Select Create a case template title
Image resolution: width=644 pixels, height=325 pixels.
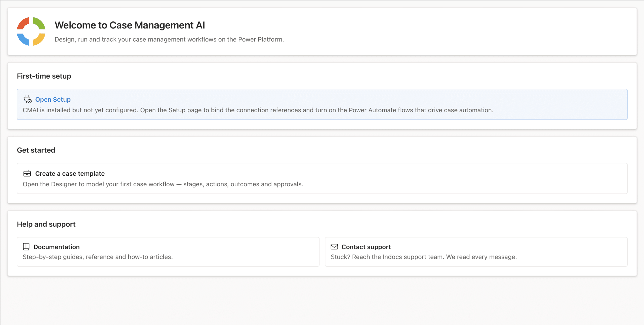point(70,173)
